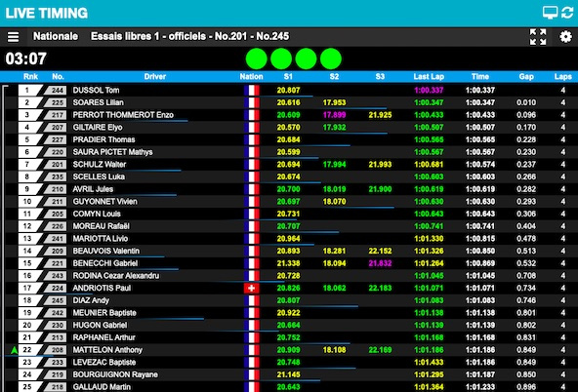Sort by the S1 column header
This screenshot has height=392, width=578.
pyautogui.click(x=288, y=77)
